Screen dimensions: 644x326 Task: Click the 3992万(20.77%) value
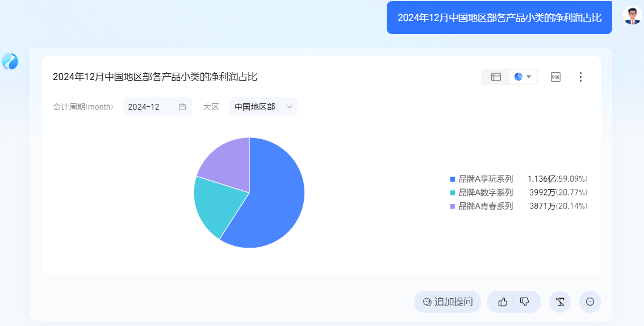click(559, 193)
